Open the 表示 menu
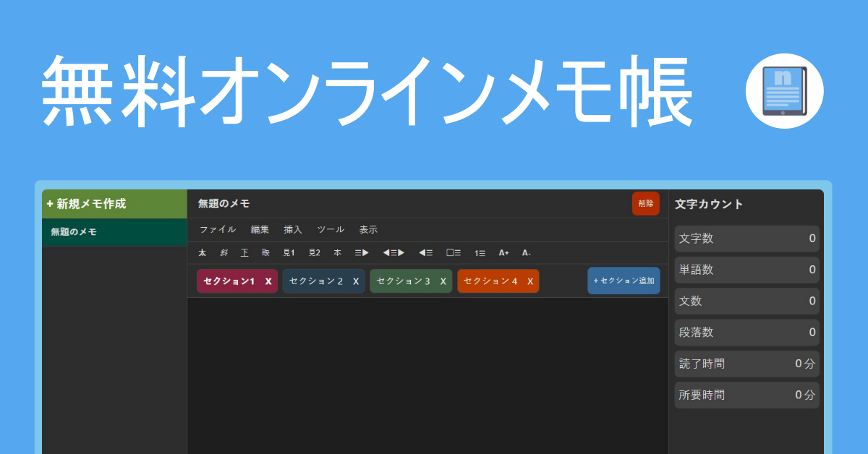 (x=368, y=230)
